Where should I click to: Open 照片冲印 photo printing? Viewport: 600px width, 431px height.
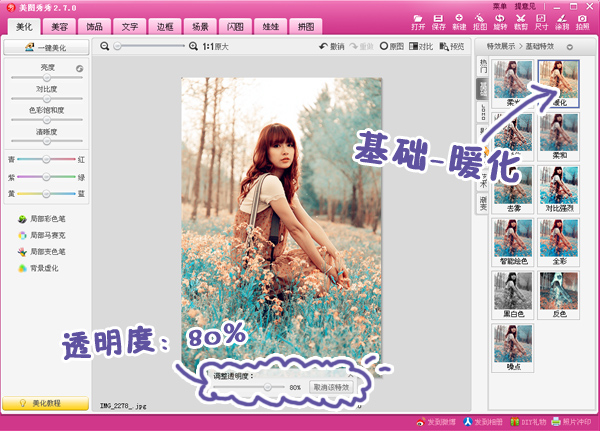571,422
